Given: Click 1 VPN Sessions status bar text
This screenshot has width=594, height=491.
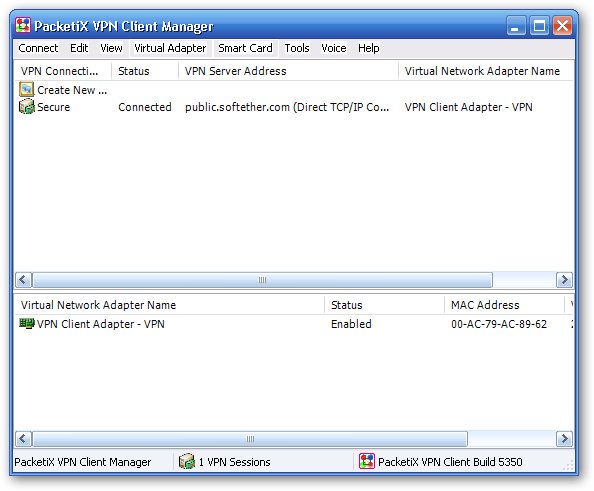Looking at the screenshot, I should pos(234,462).
